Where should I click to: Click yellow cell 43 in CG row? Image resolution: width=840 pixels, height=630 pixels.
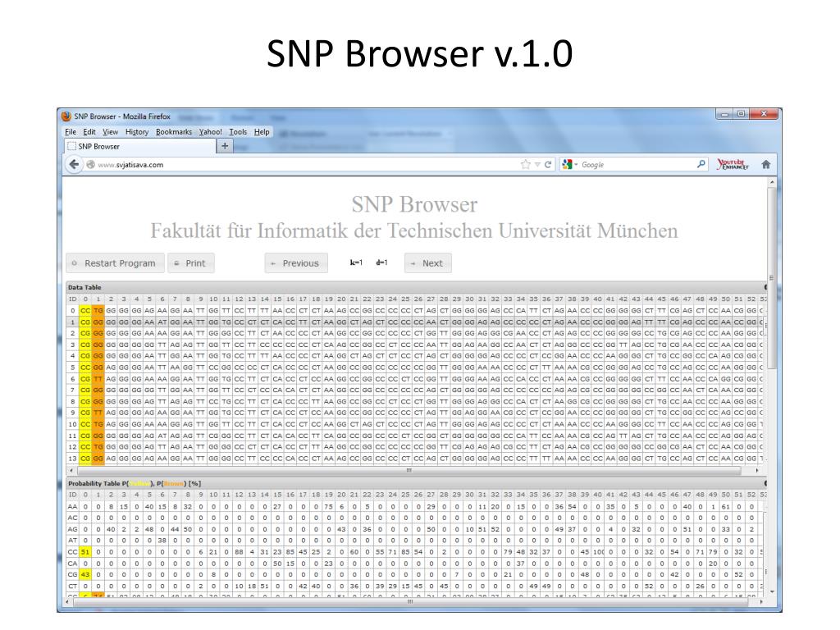[x=85, y=574]
